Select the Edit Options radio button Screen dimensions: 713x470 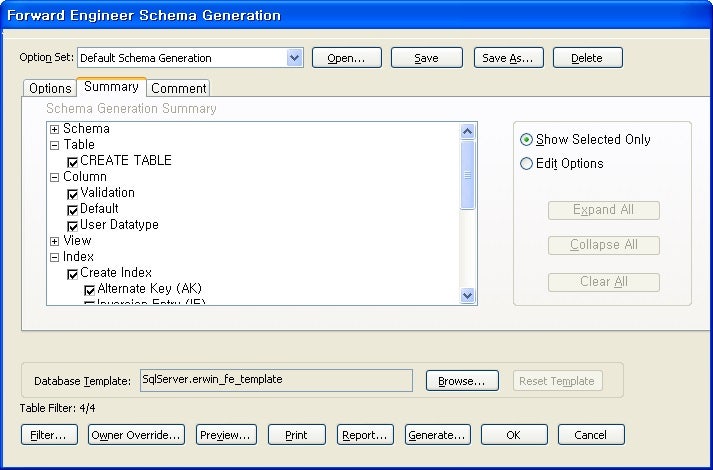click(527, 164)
